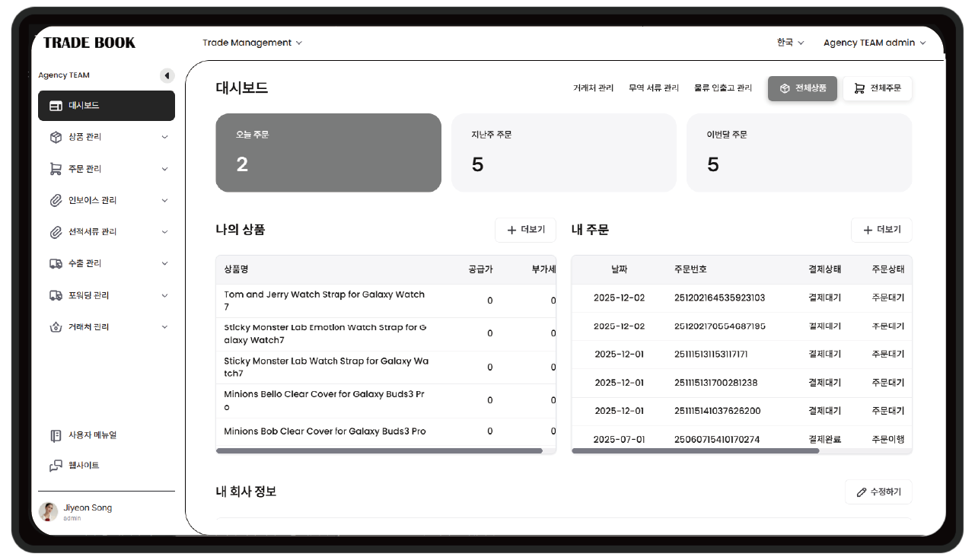Screen dimensions: 975x560
Task: Open the 주문 관리 sidebar menu
Action: coord(107,169)
